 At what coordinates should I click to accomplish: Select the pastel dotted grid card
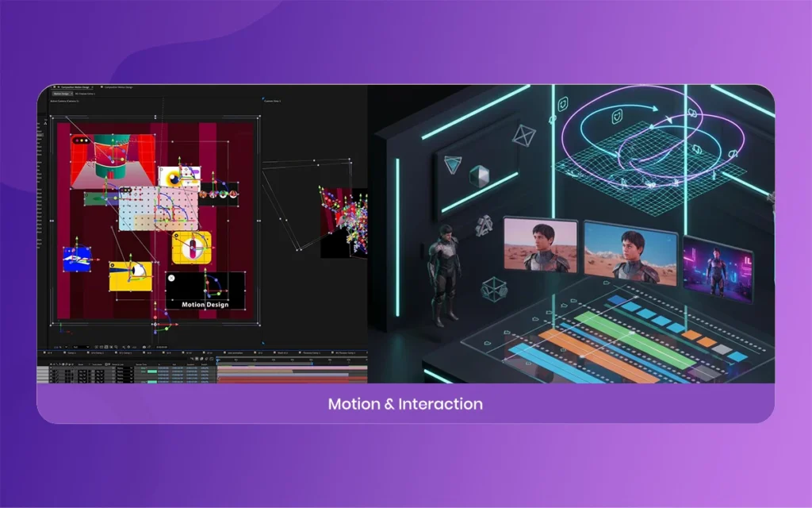[x=159, y=209]
